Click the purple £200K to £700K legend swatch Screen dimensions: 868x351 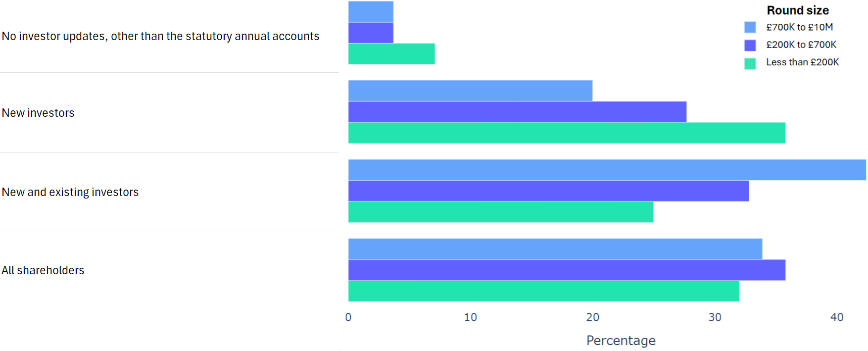pos(750,45)
